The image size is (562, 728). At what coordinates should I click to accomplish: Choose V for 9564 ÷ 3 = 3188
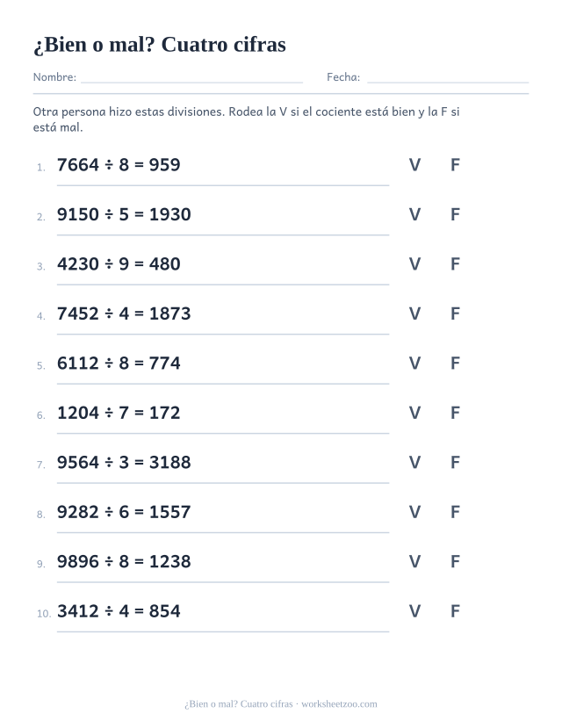414,463
